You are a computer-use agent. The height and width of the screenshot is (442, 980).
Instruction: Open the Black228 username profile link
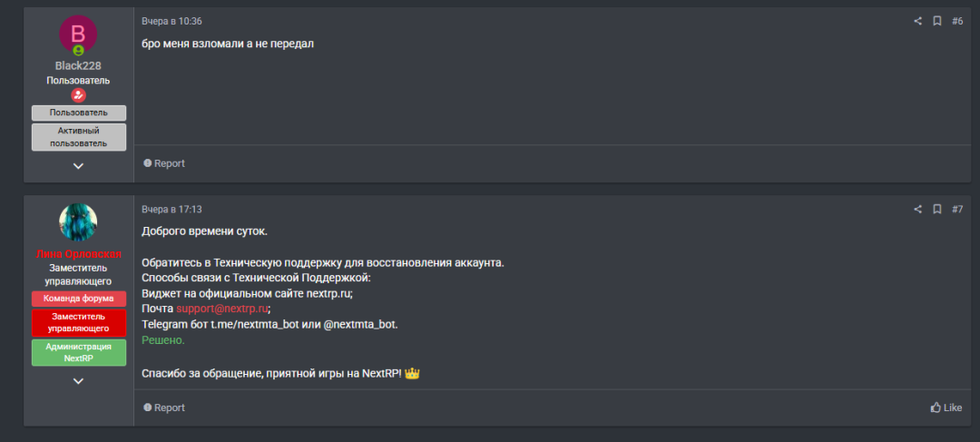(x=78, y=65)
